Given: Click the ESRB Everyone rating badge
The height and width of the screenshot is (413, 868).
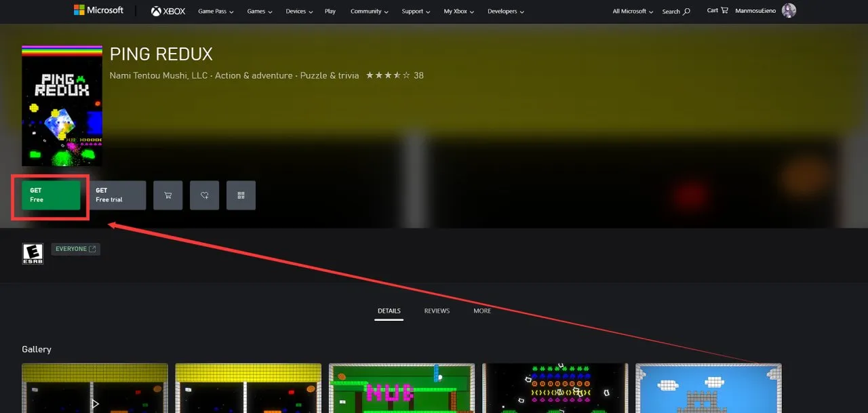Looking at the screenshot, I should pos(33,254).
